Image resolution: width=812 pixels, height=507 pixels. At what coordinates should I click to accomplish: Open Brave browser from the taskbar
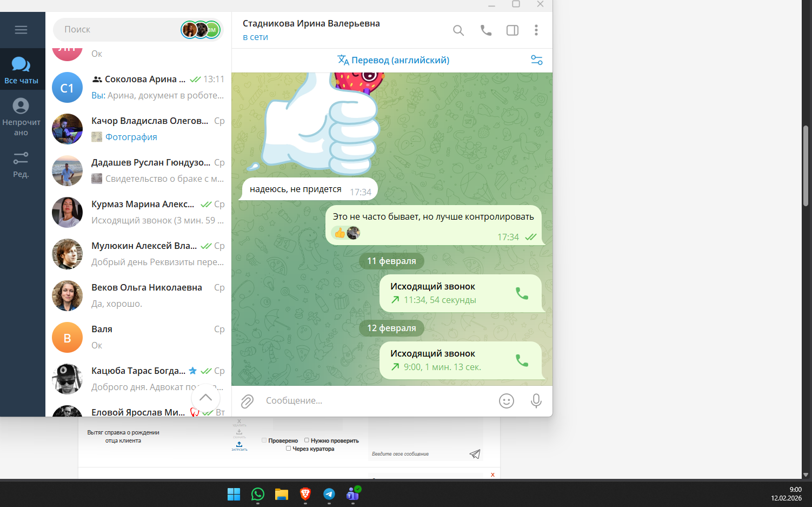coord(305,494)
